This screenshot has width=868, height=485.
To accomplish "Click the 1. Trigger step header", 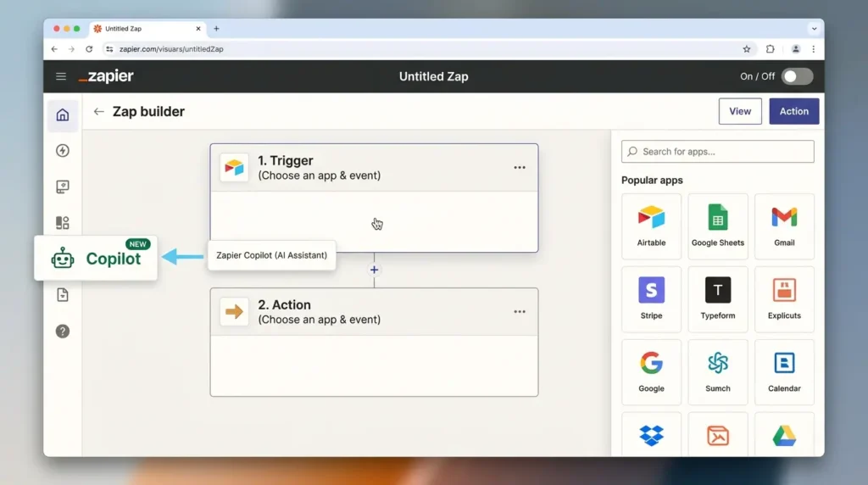I will pyautogui.click(x=374, y=168).
